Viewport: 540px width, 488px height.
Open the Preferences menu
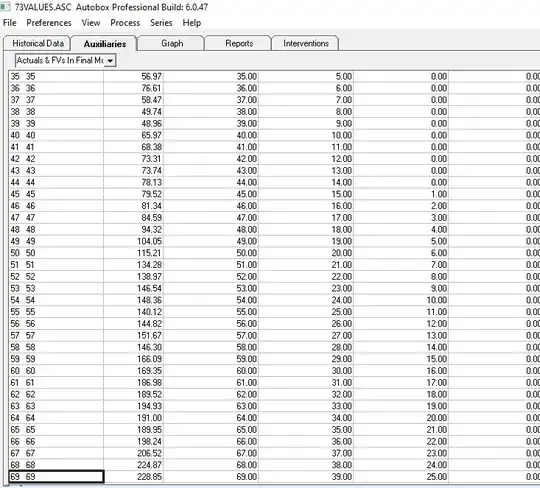pos(49,23)
